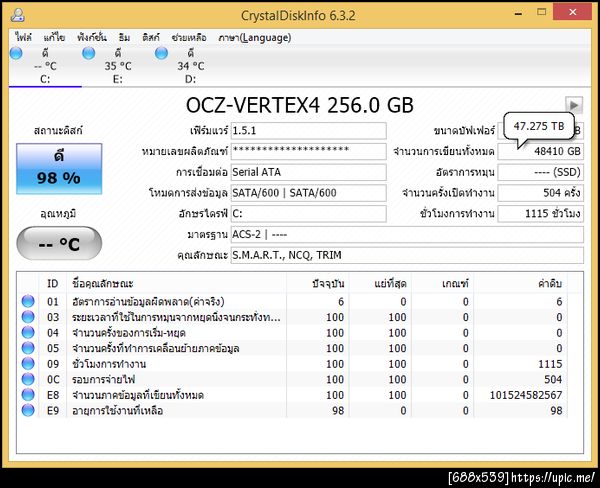Click status orb for attribute 01

(28, 302)
